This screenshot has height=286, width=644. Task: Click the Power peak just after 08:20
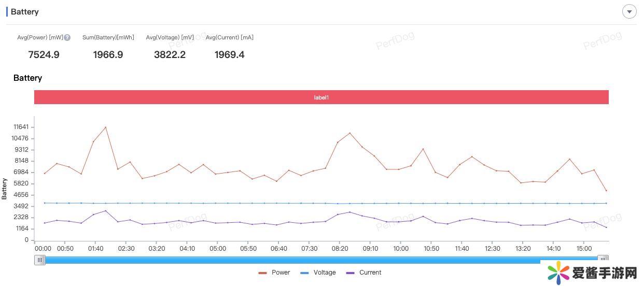pos(350,133)
